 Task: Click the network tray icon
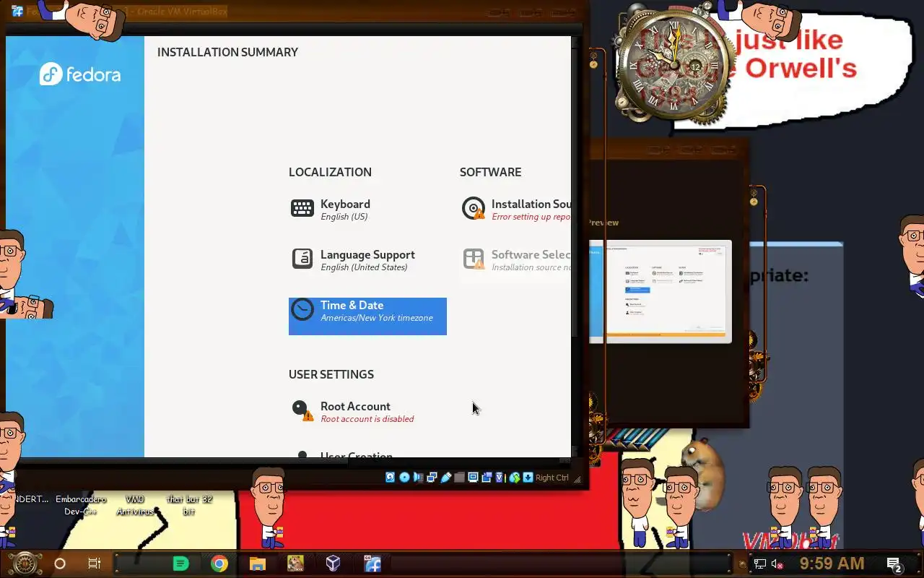point(760,564)
